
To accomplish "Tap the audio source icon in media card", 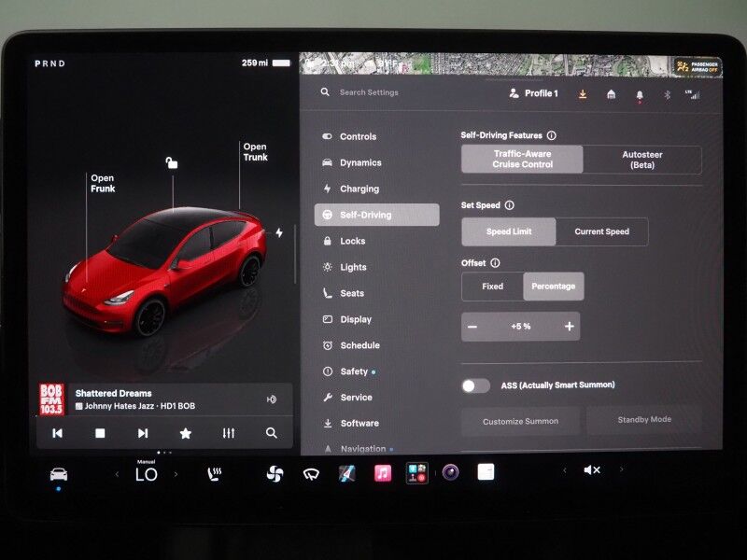I will pos(272,399).
